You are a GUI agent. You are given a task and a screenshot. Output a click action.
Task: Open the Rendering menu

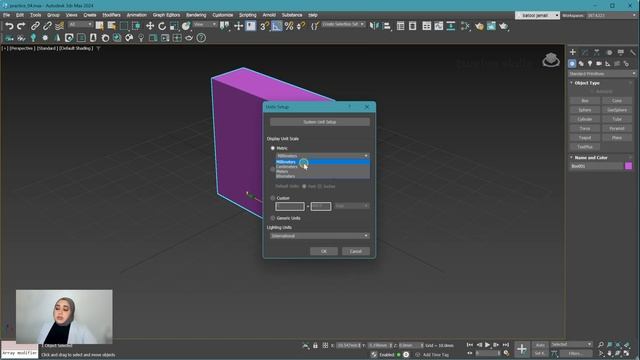click(196, 15)
